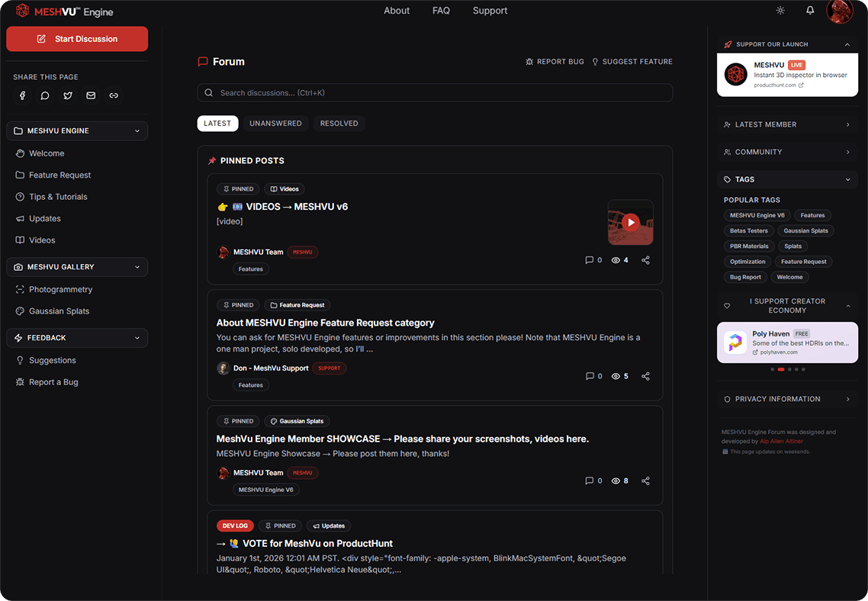Image resolution: width=868 pixels, height=601 pixels.
Task: Open the Support menu item
Action: click(x=490, y=11)
